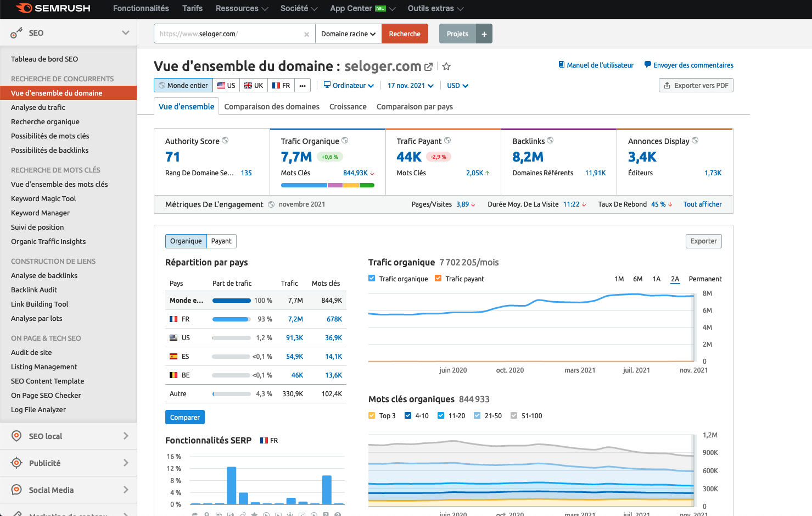Switch to Comparaison des domaines tab
Screen dimensions: 812x516
pos(272,107)
